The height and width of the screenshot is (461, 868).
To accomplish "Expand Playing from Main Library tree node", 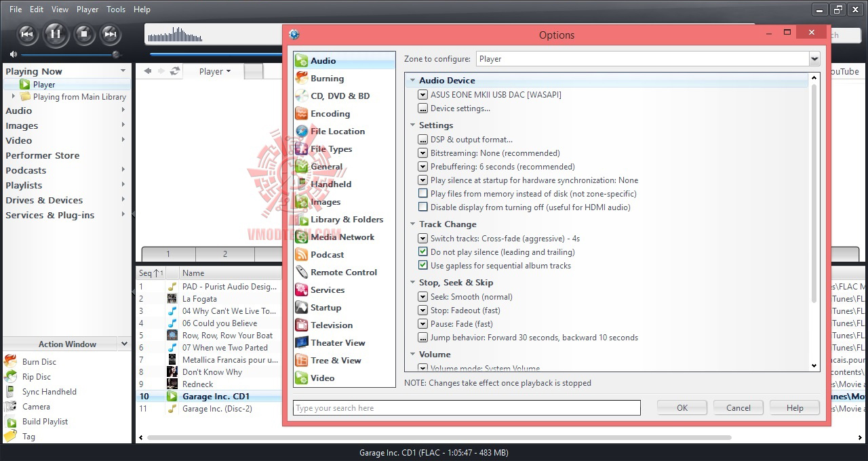I will (14, 96).
